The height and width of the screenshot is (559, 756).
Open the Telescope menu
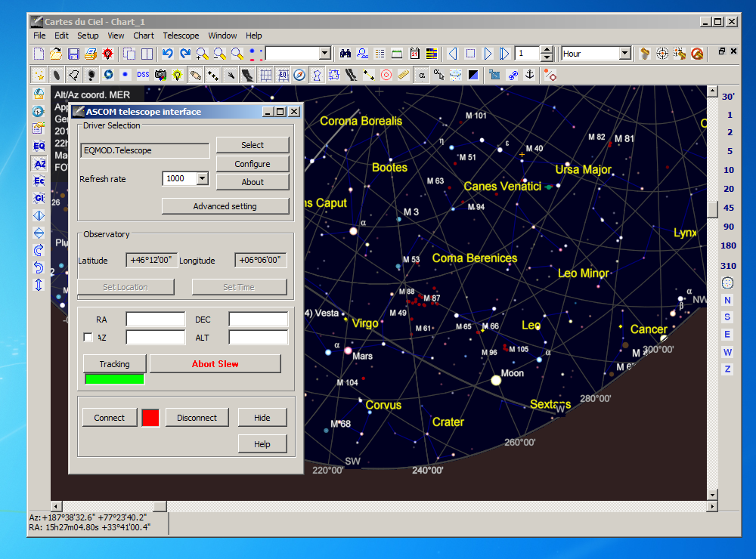click(x=181, y=36)
